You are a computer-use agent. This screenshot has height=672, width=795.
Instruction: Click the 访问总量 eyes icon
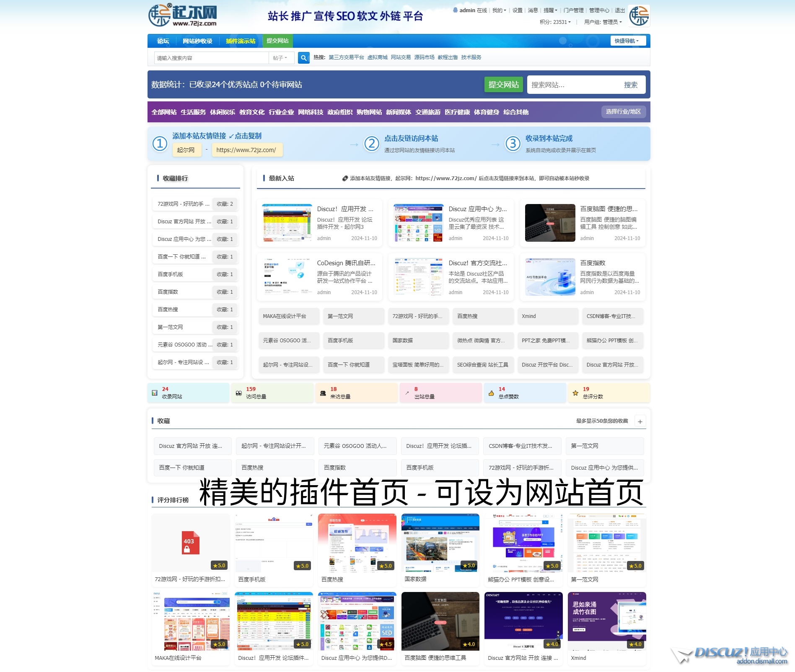[239, 393]
